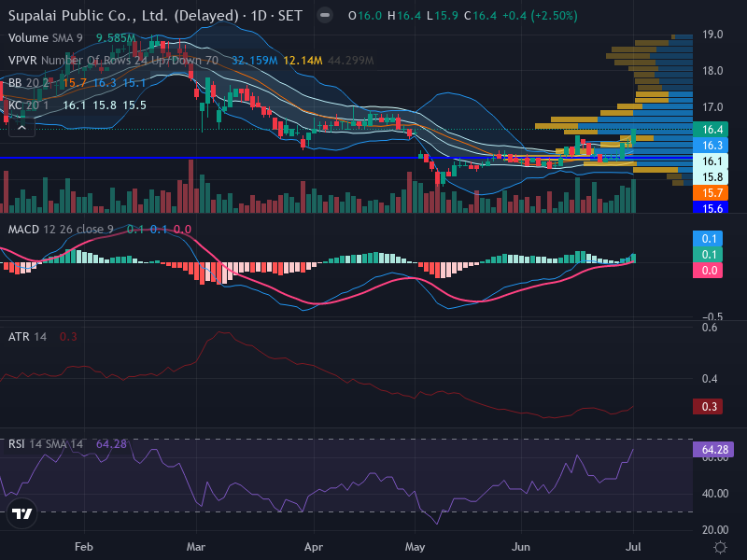Screen dimensions: 747x560
Task: Click the Feb label on the time axis
Action: point(84,547)
